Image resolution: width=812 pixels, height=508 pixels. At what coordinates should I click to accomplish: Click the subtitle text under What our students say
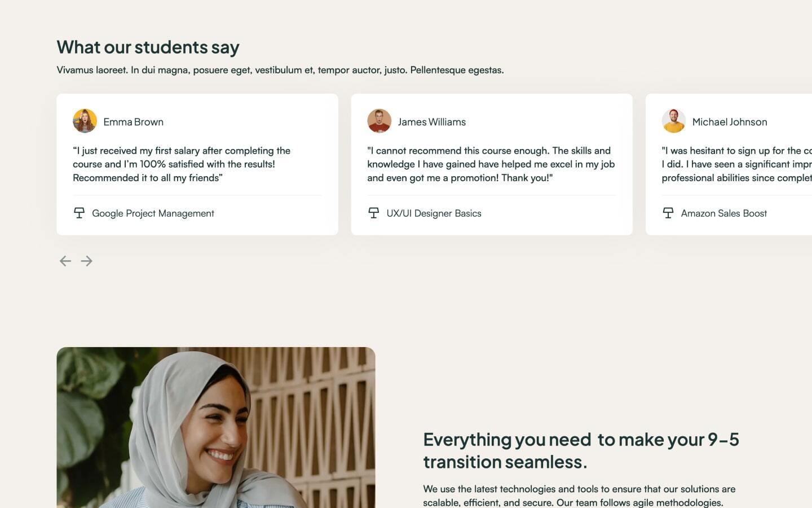click(280, 70)
